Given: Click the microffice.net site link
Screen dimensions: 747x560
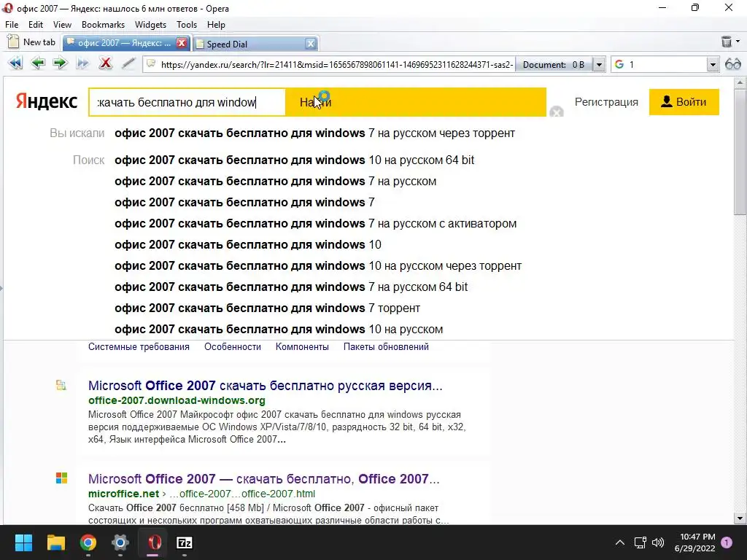Looking at the screenshot, I should (123, 494).
